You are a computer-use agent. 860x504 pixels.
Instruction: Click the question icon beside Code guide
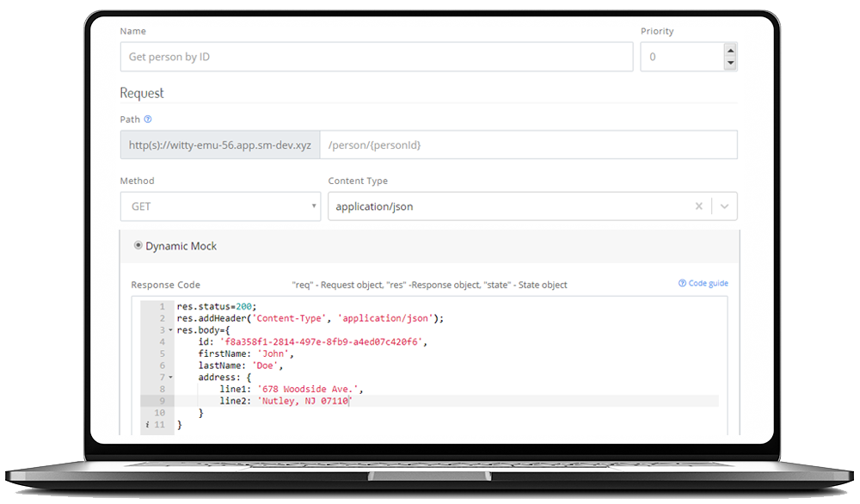pyautogui.click(x=683, y=283)
